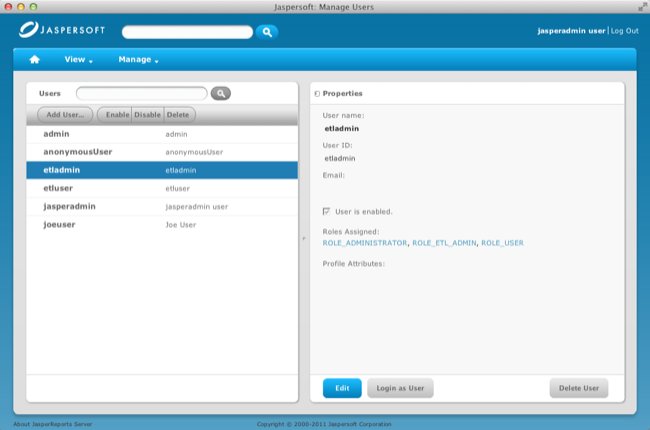Click the blue repository search icon
Image resolution: width=650 pixels, height=430 pixels.
click(267, 32)
